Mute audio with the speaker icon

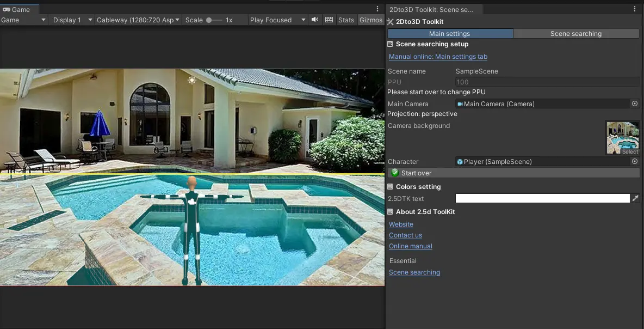pyautogui.click(x=314, y=20)
